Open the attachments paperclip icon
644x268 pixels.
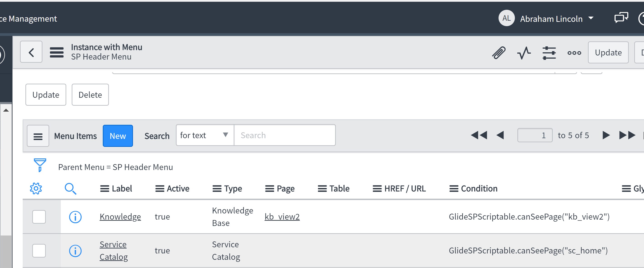coord(499,53)
